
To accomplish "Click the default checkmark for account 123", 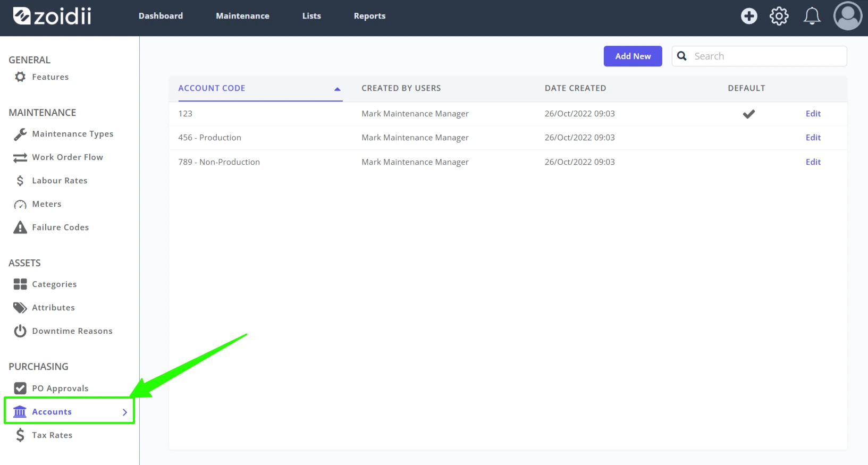I will 748,114.
